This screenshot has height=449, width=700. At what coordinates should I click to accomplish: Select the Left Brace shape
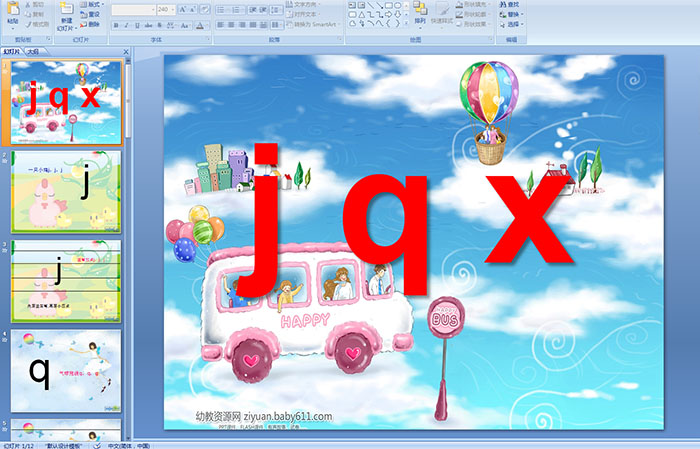[x=389, y=24]
